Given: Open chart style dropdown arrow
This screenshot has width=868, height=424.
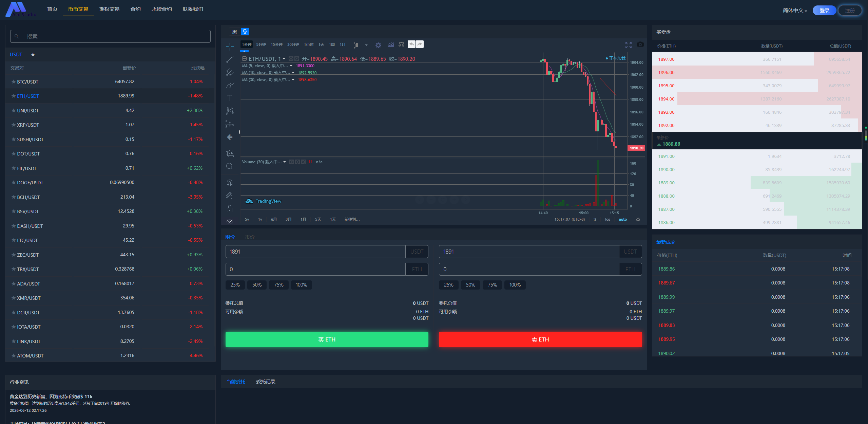Looking at the screenshot, I should point(366,45).
